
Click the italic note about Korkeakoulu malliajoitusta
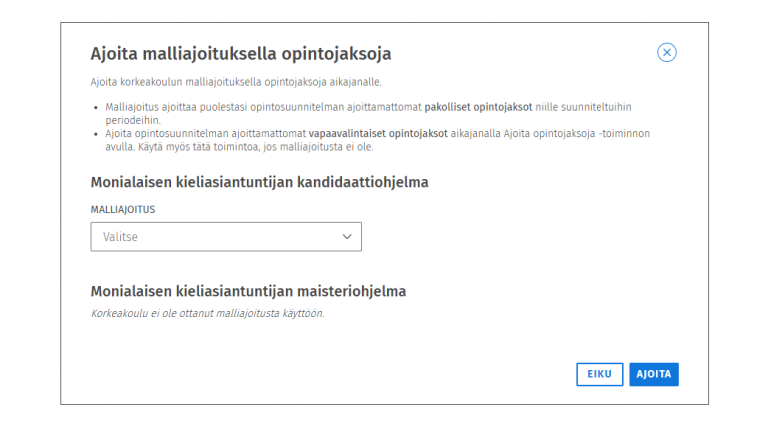point(207,313)
